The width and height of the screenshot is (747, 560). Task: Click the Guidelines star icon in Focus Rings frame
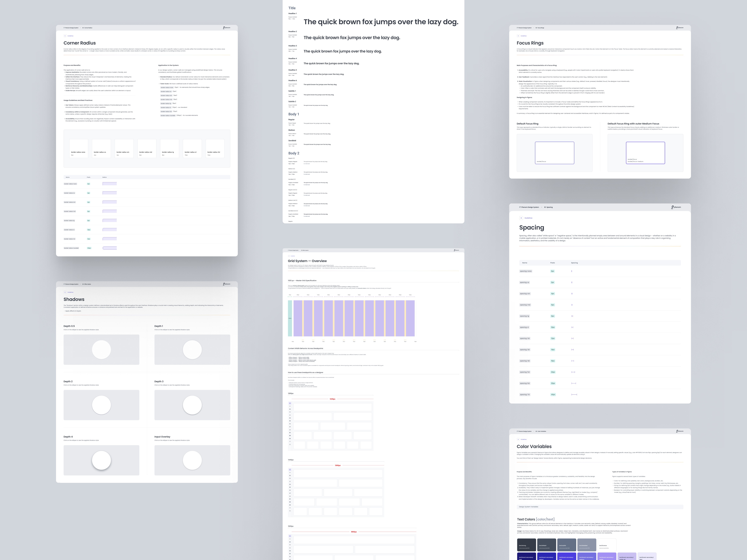[x=518, y=36]
